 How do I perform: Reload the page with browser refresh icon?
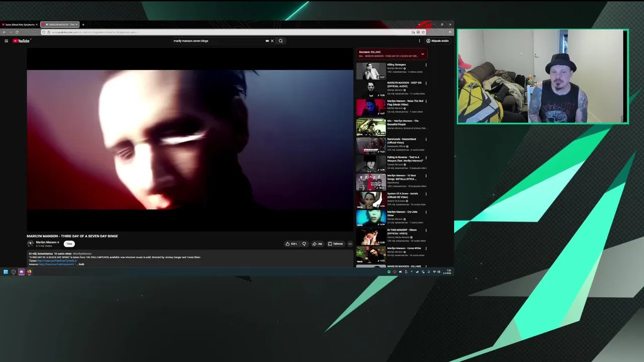(x=17, y=32)
